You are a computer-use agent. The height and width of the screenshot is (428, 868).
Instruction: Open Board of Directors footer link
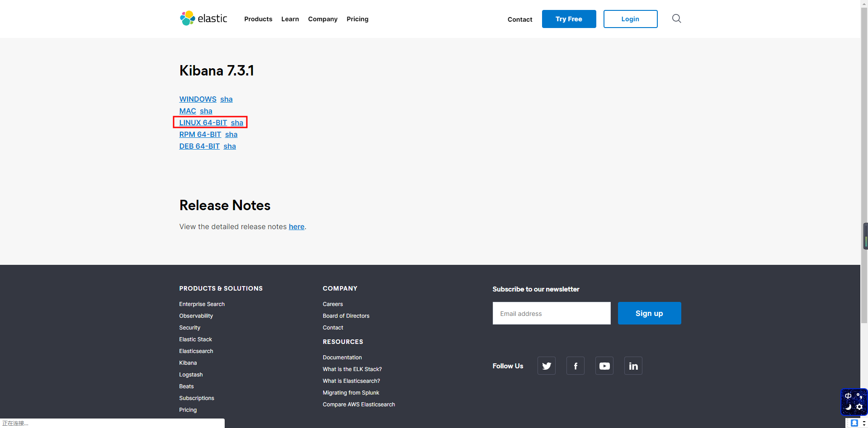[x=346, y=316]
